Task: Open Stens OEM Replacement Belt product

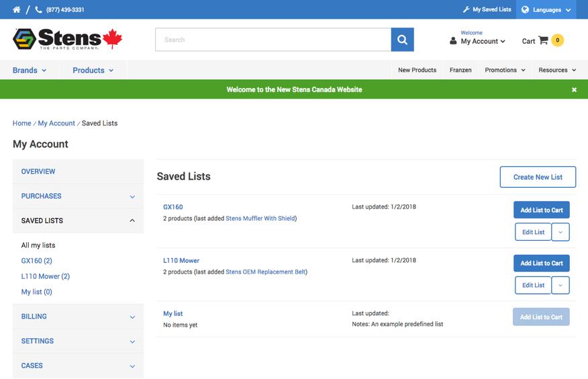Action: (266, 272)
